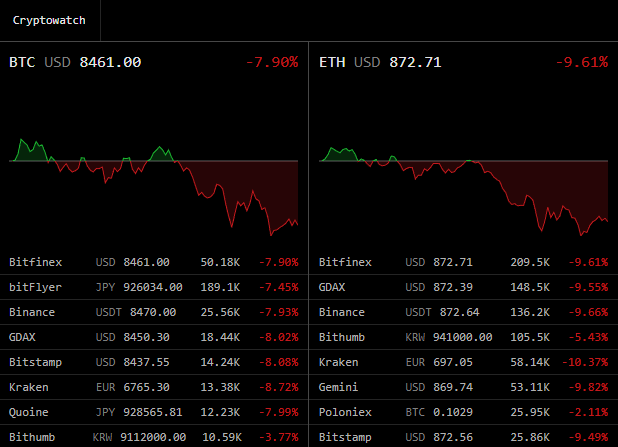The image size is (618, 447).
Task: Click the -5.43% Bithumb ETH change
Action: pyautogui.click(x=588, y=337)
